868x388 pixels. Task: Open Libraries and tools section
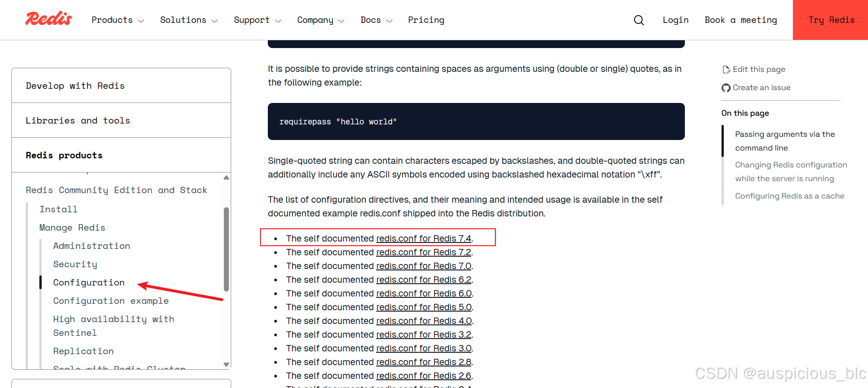[x=121, y=120]
